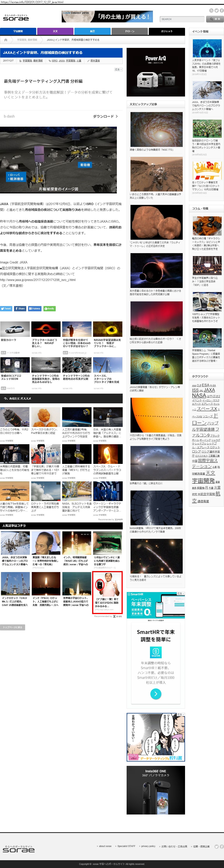Open the 広告 dropdown above the b-dash ad
The width and height of the screenshot is (224, 868).
coord(118,69)
